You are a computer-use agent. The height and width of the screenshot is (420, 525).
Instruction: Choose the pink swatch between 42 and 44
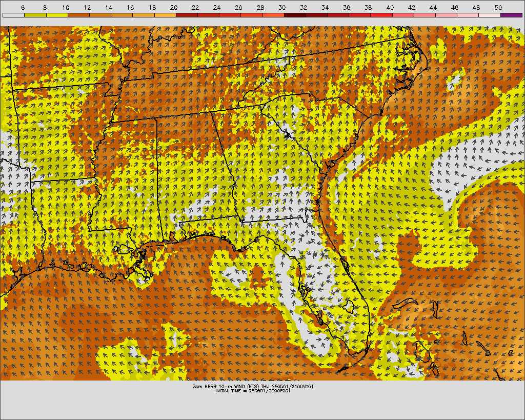[x=425, y=15]
